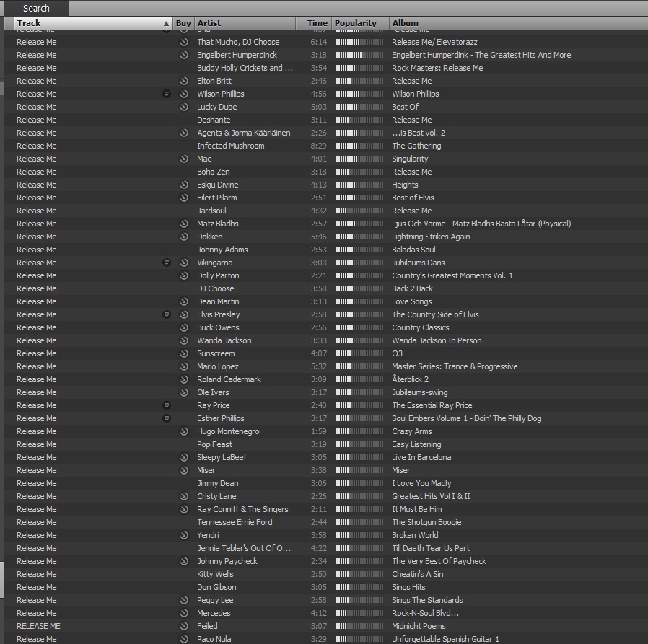The width and height of the screenshot is (648, 644).
Task: Click buy icon for Ole Ivars
Action: coord(184,392)
